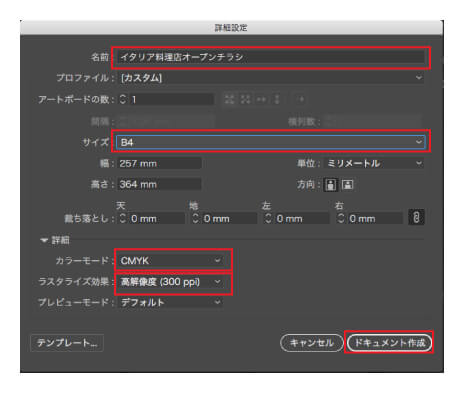
Task: Select portrait orientation icon
Action: pos(330,184)
